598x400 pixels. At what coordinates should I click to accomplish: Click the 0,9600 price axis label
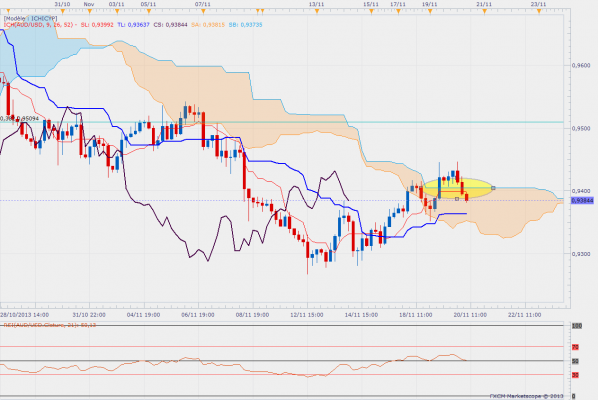tap(581, 66)
